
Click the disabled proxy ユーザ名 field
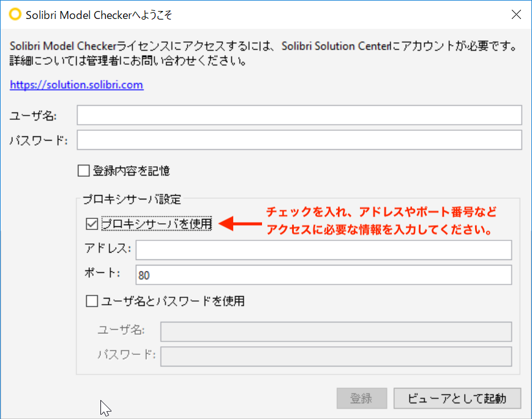point(336,332)
